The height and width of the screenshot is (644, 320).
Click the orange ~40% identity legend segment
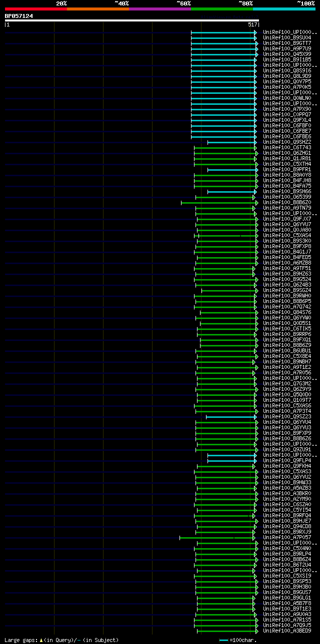pos(98,9)
